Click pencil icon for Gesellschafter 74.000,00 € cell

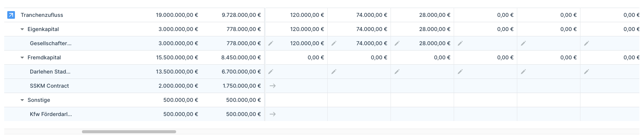(x=334, y=43)
